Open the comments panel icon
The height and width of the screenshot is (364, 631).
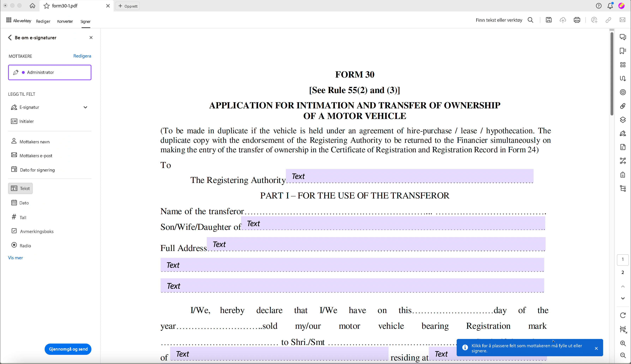623,37
